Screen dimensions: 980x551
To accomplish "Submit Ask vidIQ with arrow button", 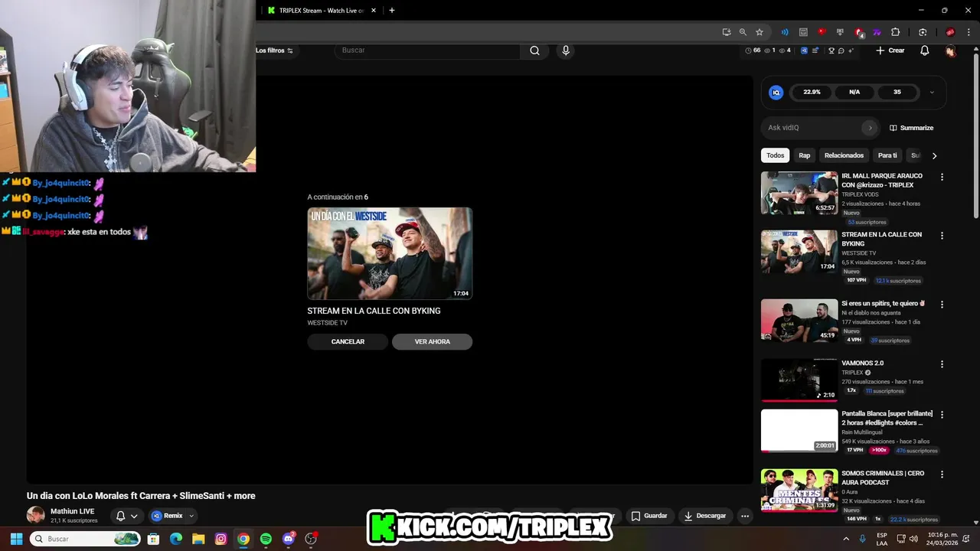I will (x=869, y=128).
